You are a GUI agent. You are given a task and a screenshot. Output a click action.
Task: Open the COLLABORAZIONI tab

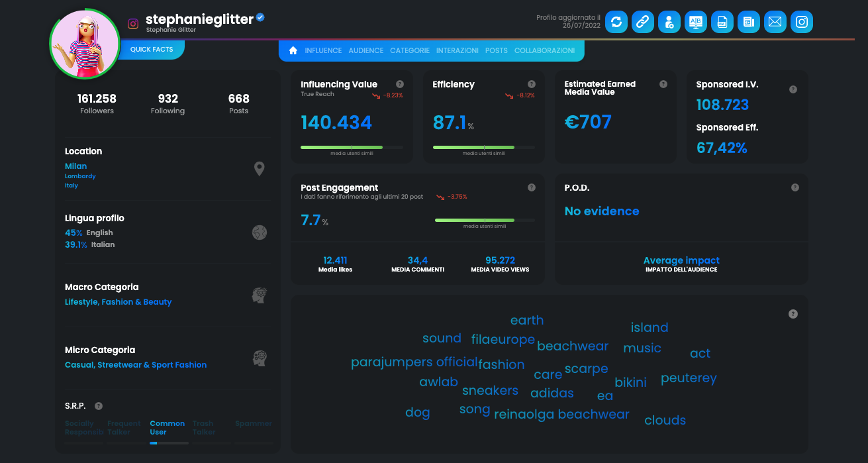click(544, 50)
